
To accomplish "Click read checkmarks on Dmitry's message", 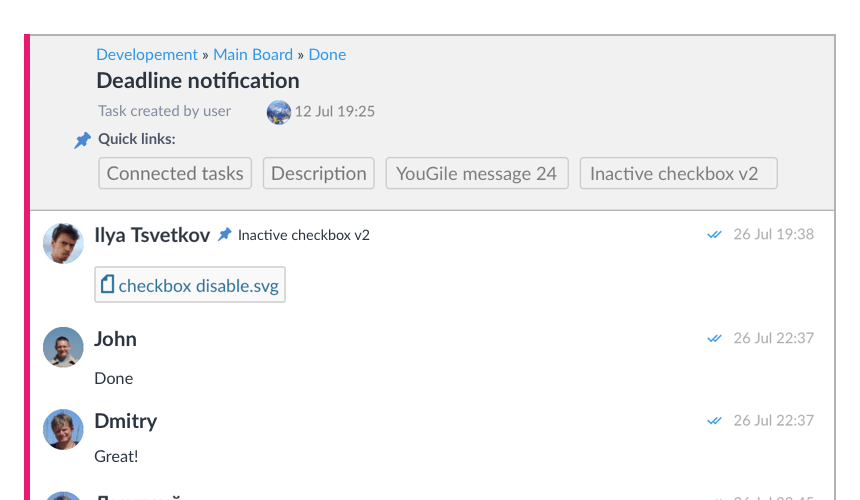I will (x=714, y=421).
